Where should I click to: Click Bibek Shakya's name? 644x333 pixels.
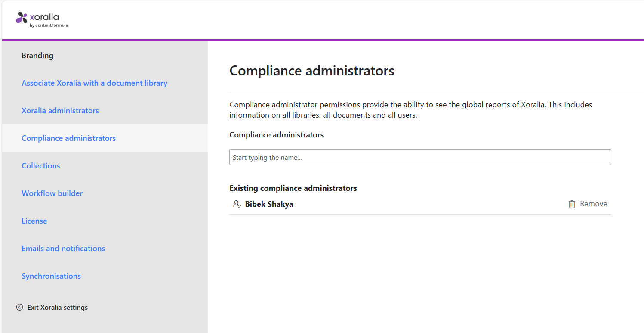(268, 204)
